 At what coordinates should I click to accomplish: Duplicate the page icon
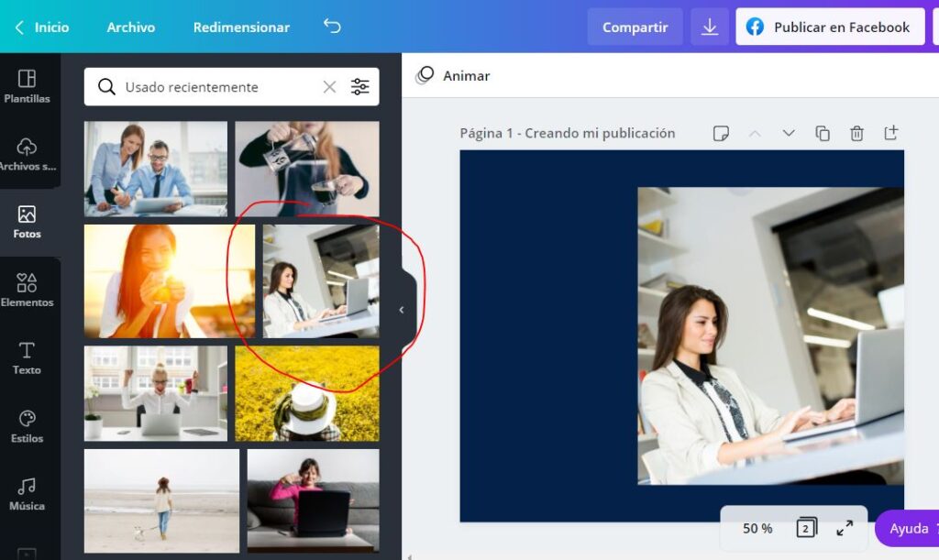[823, 133]
